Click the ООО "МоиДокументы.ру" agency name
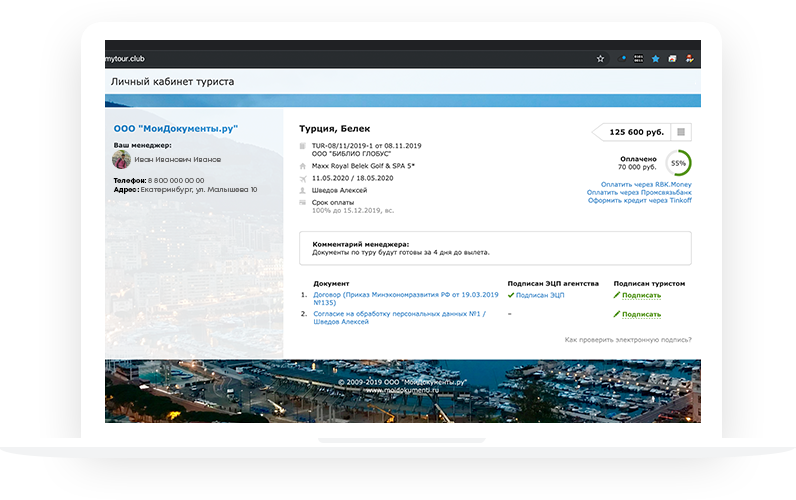796x500 pixels. click(x=176, y=128)
